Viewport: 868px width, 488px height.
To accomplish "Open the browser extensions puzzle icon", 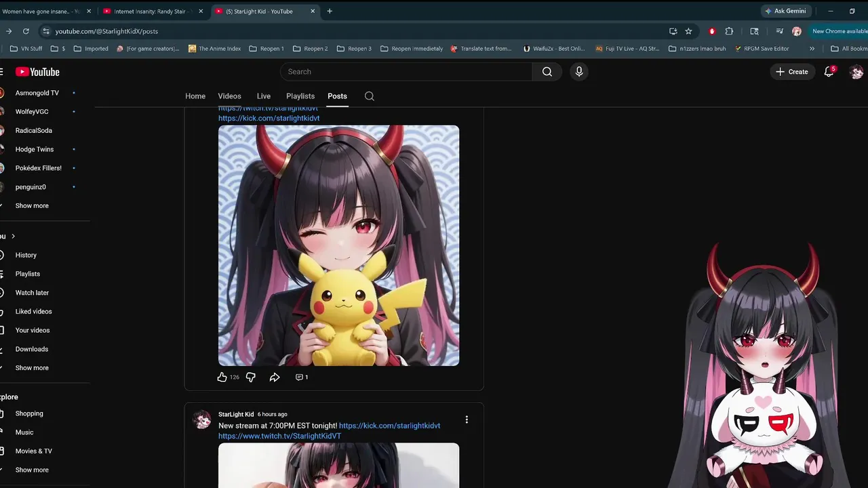I will coord(729,31).
